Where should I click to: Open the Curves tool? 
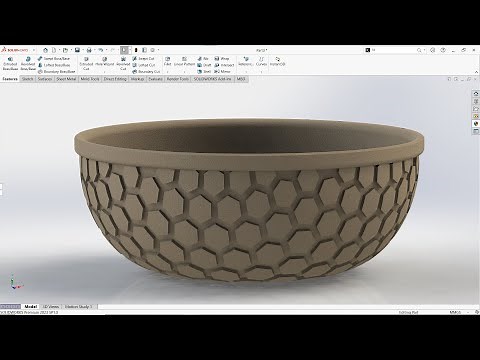pos(261,61)
